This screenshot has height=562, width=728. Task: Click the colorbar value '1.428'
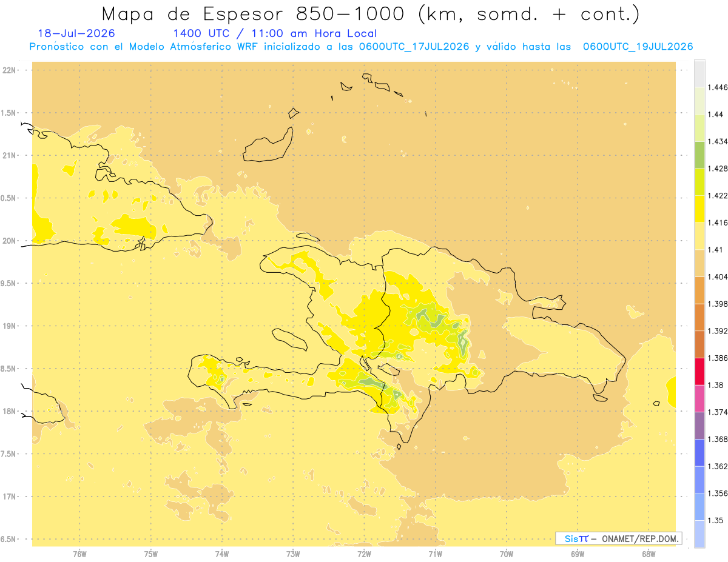pyautogui.click(x=718, y=169)
